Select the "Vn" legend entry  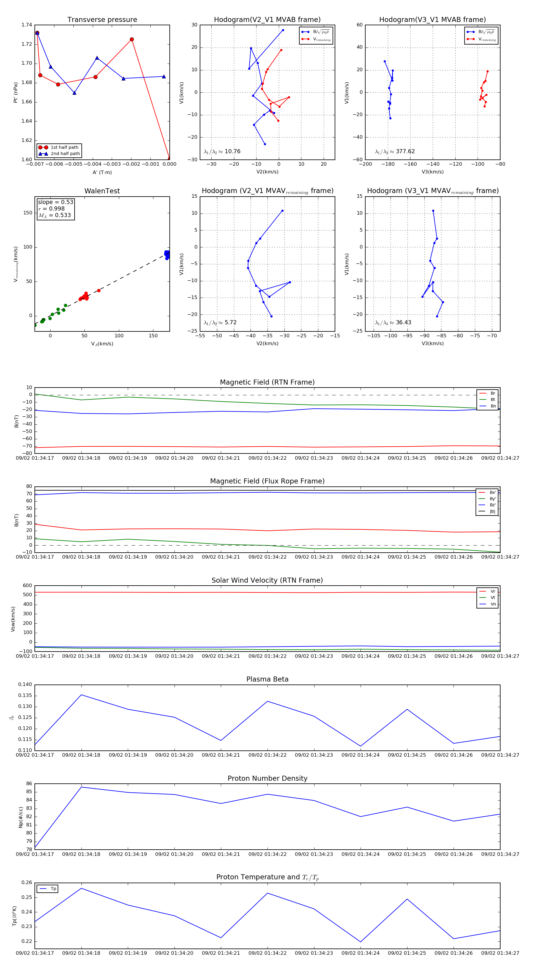487,604
